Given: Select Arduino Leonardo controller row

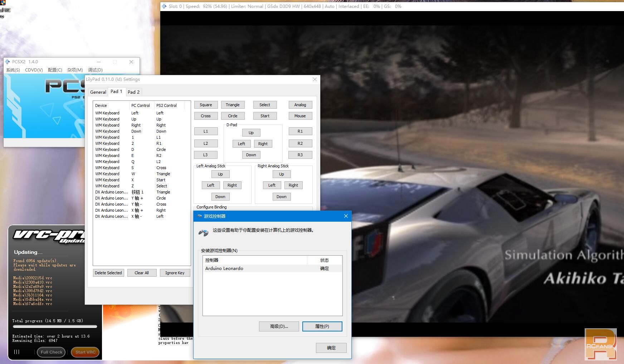Looking at the screenshot, I should click(x=272, y=269).
